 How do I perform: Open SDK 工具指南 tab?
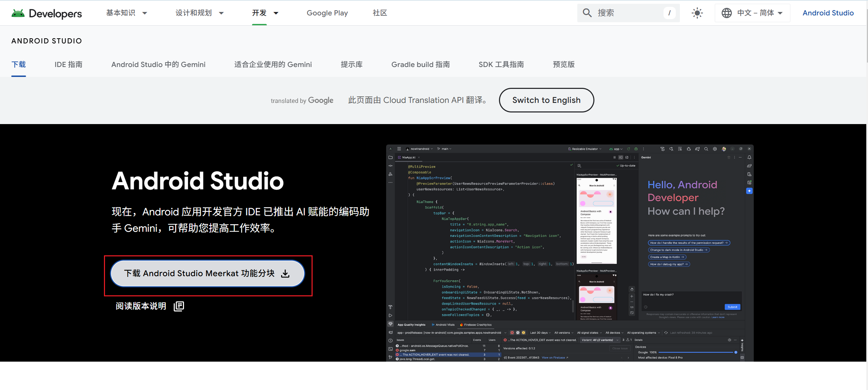501,65
